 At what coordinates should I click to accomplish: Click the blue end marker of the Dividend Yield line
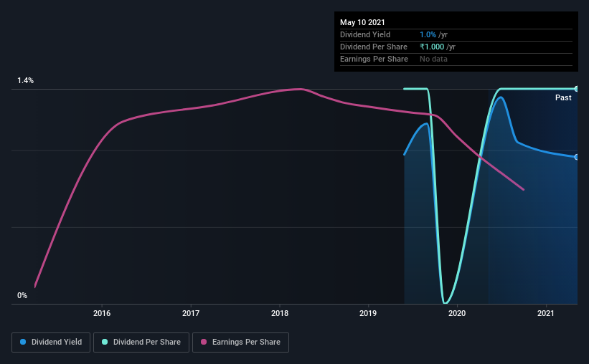[576, 157]
